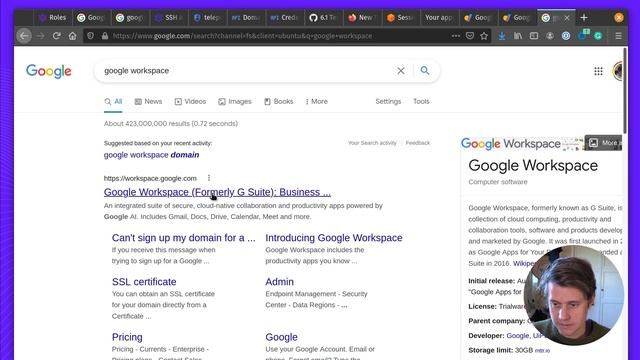Image resolution: width=640 pixels, height=360 pixels.
Task: Reload the page with the refresh icon
Action: 57,36
